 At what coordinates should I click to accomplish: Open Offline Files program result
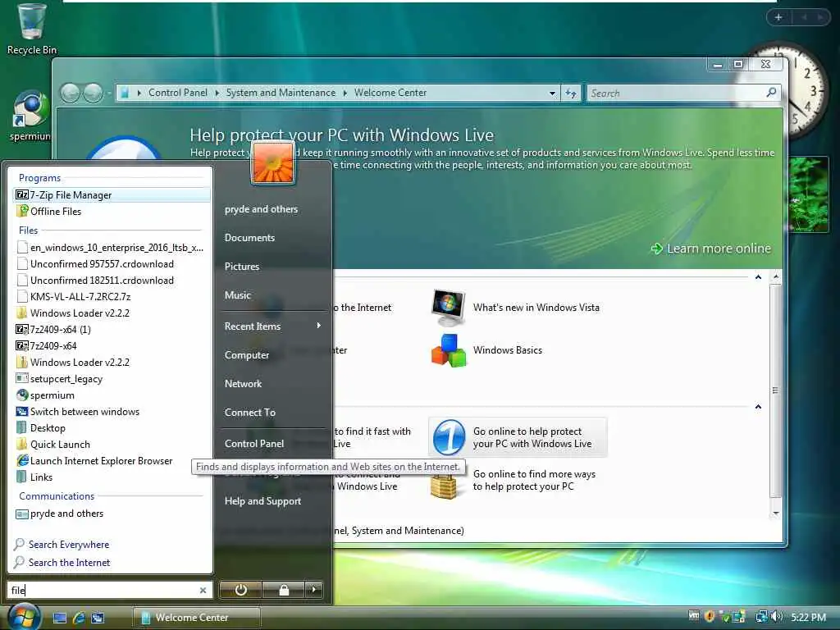[111, 211]
